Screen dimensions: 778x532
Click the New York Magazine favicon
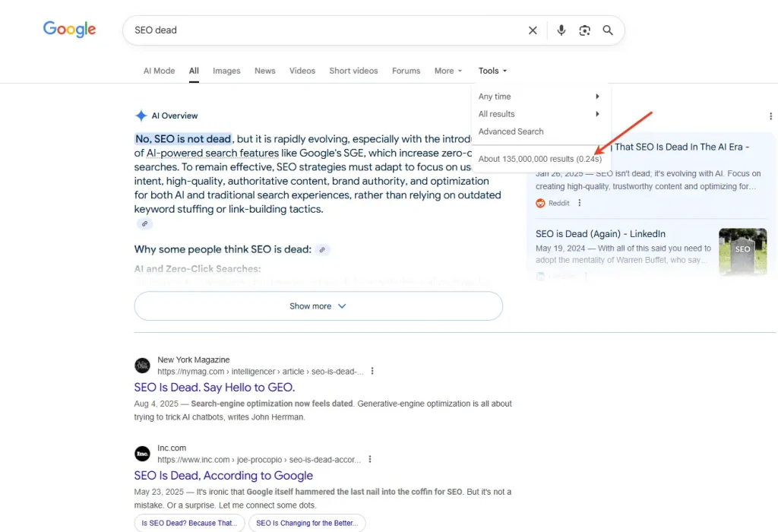[142, 366]
